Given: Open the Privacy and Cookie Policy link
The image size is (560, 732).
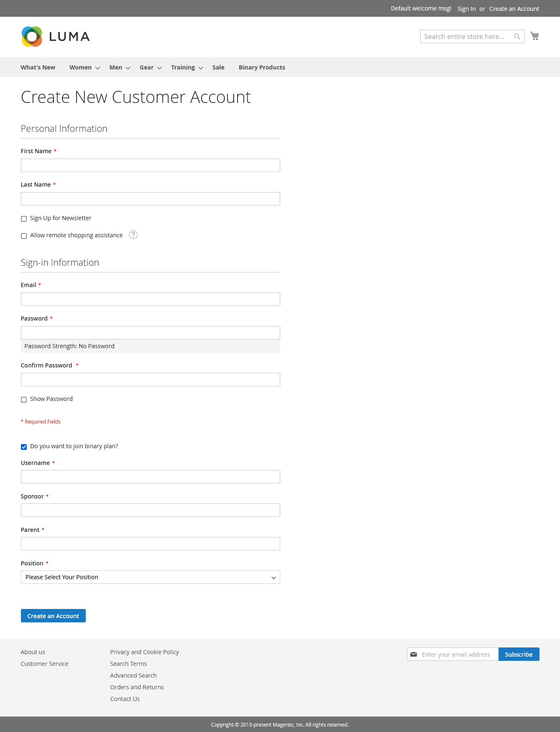Looking at the screenshot, I should (x=144, y=652).
